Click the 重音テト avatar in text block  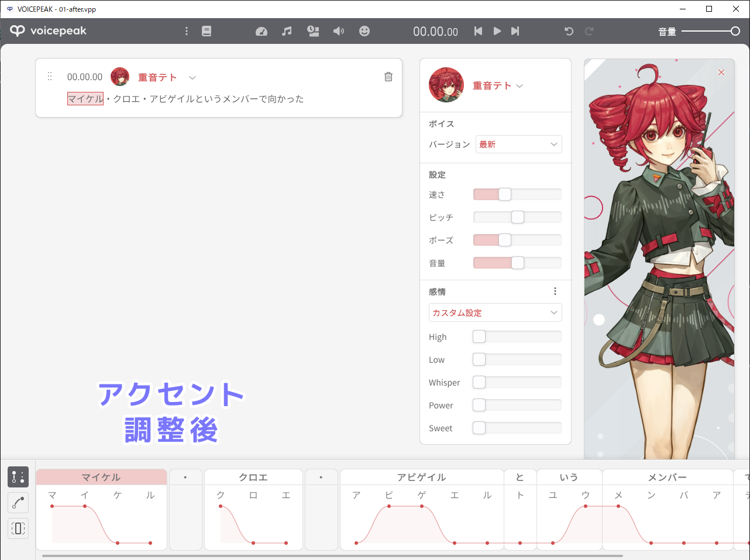pyautogui.click(x=120, y=77)
